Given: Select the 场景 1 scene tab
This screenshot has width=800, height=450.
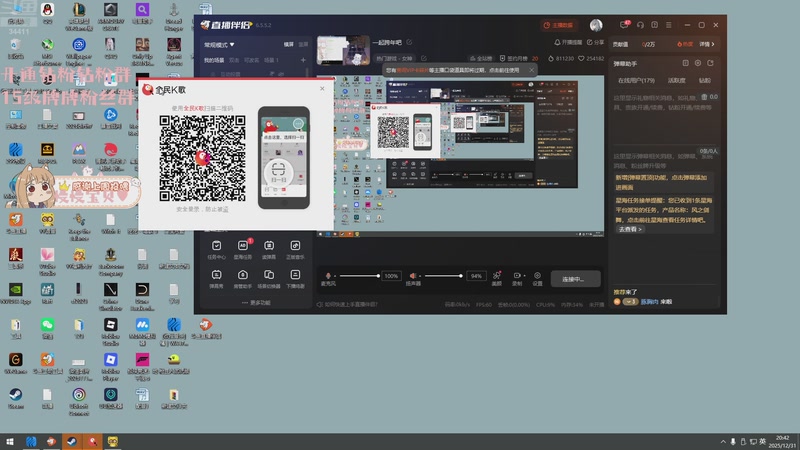Looking at the screenshot, I should 271,60.
